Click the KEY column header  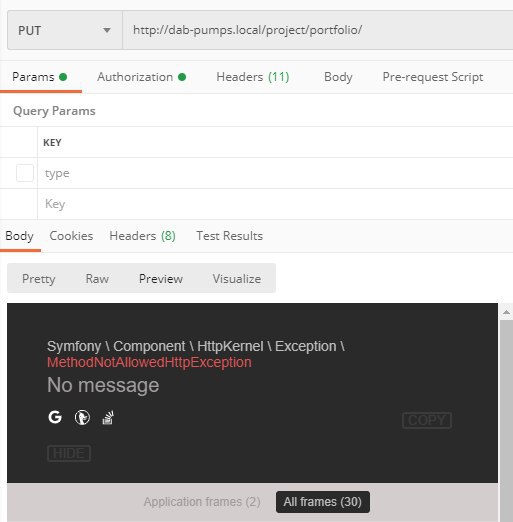52,143
